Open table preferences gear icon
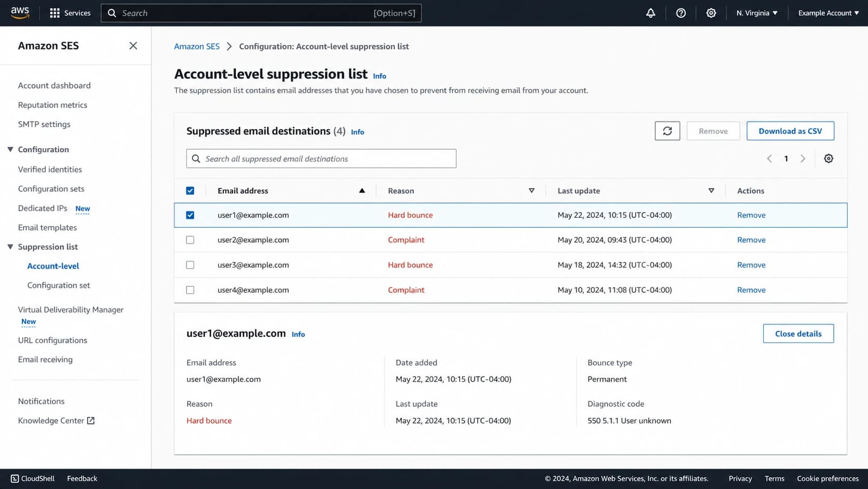 coord(829,158)
